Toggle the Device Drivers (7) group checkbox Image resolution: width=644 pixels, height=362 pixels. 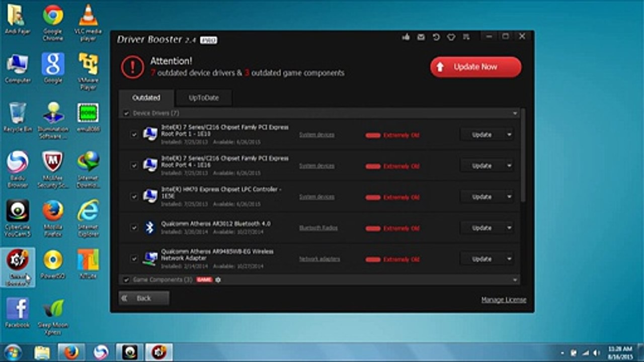pyautogui.click(x=126, y=114)
